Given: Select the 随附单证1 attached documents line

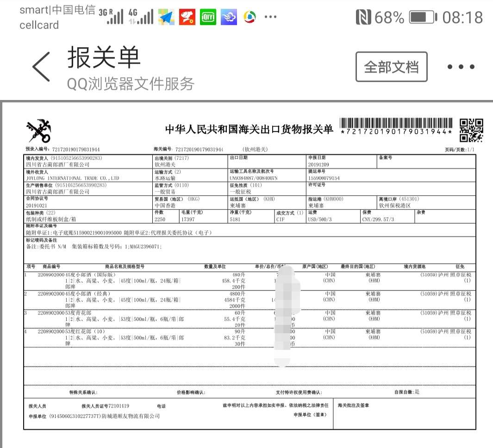Looking at the screenshot, I should [x=119, y=233].
